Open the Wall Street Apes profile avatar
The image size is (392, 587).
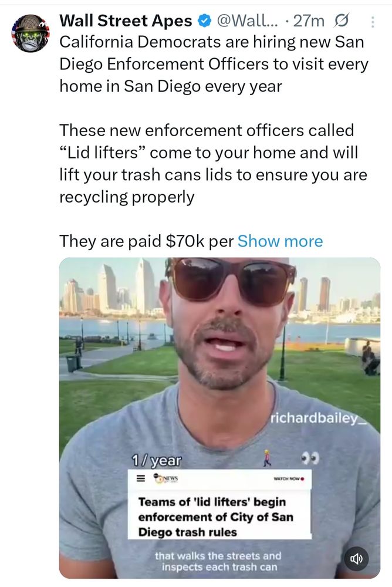click(x=31, y=33)
